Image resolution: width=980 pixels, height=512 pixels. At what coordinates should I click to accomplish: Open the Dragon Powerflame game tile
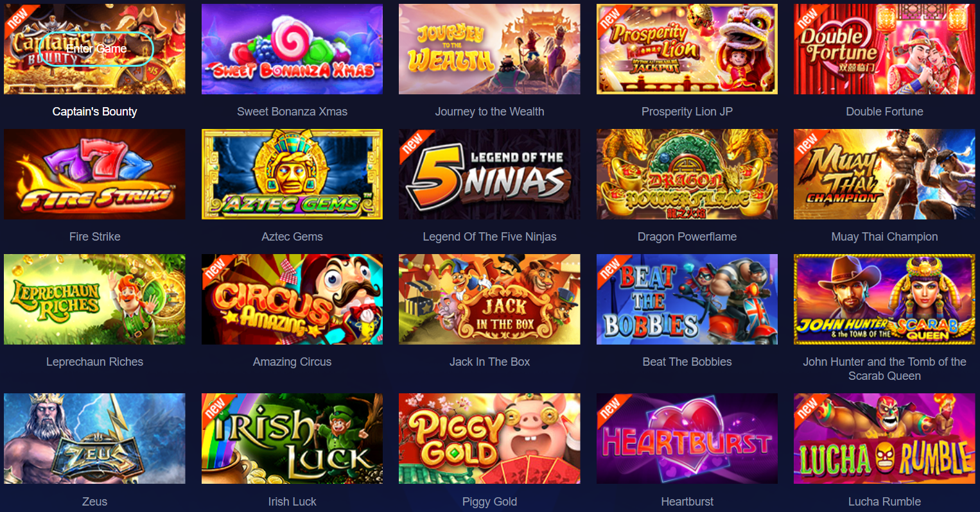coord(687,174)
